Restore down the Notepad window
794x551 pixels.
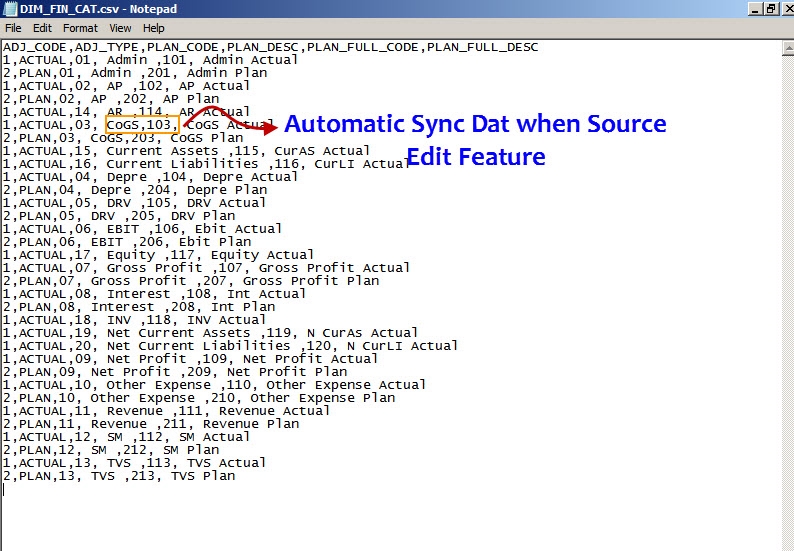[771, 9]
